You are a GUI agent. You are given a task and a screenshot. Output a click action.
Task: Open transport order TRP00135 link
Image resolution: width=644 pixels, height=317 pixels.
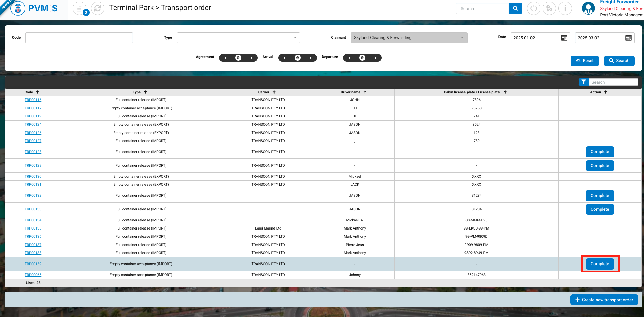tap(33, 228)
